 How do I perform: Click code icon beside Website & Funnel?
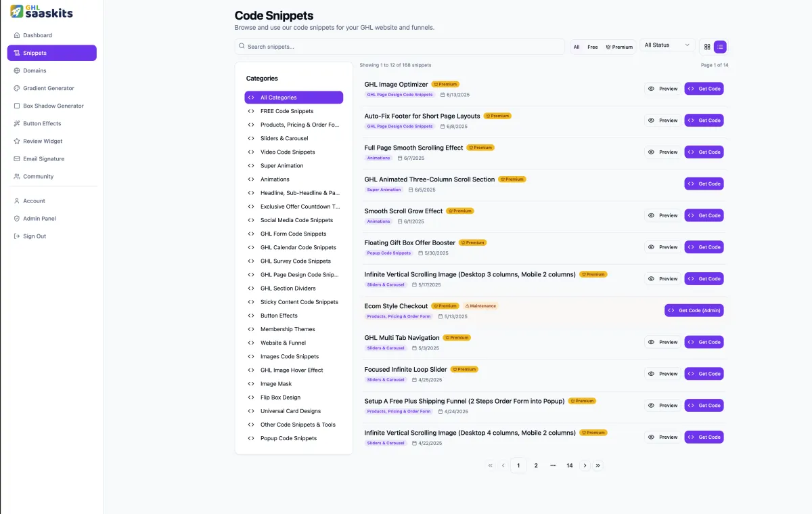pos(251,343)
